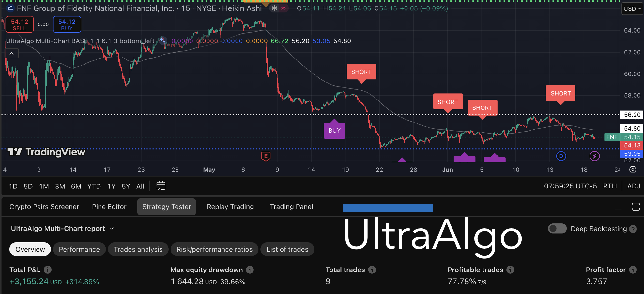Click the 77.78% profitable trades value
The width and height of the screenshot is (644, 294).
(x=462, y=282)
